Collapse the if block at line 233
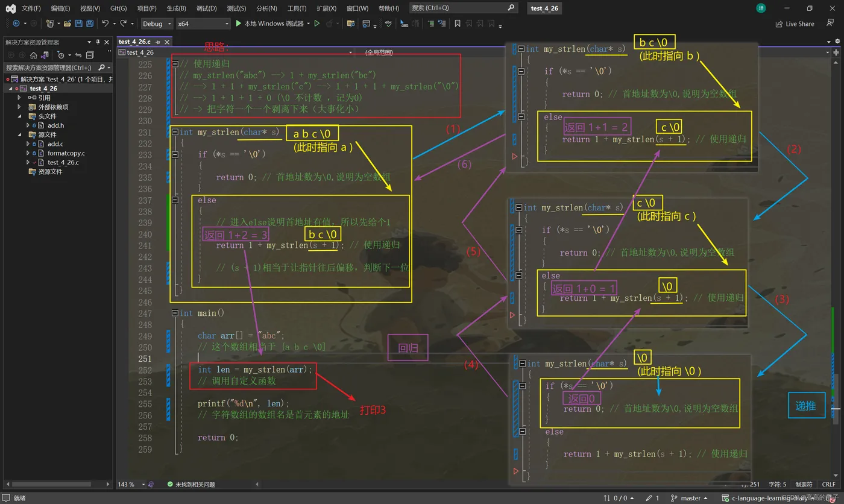 click(175, 154)
